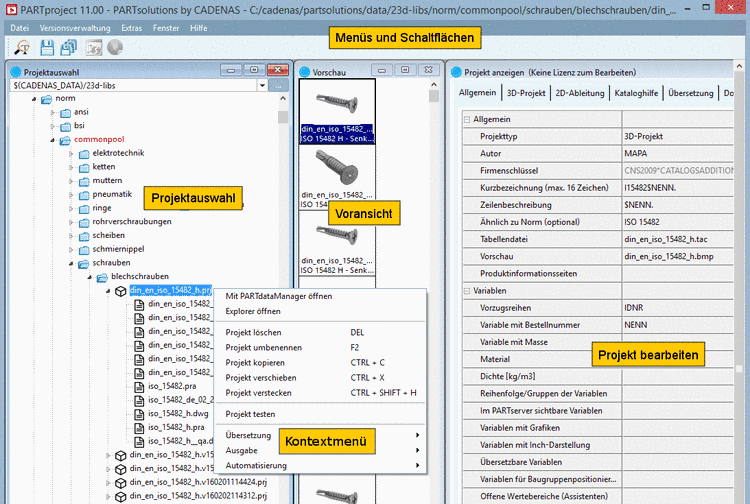The image size is (750, 504).
Task: Click the norm folder icon
Action: click(x=46, y=99)
